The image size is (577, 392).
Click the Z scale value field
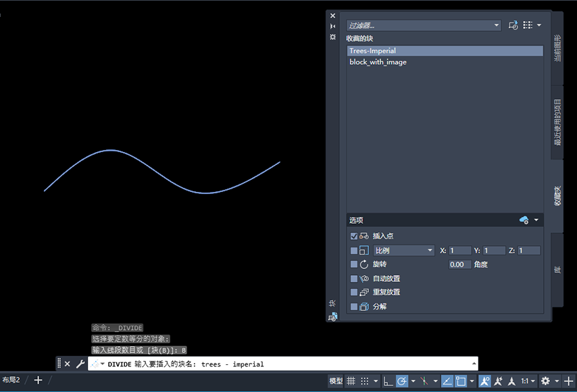coord(529,251)
